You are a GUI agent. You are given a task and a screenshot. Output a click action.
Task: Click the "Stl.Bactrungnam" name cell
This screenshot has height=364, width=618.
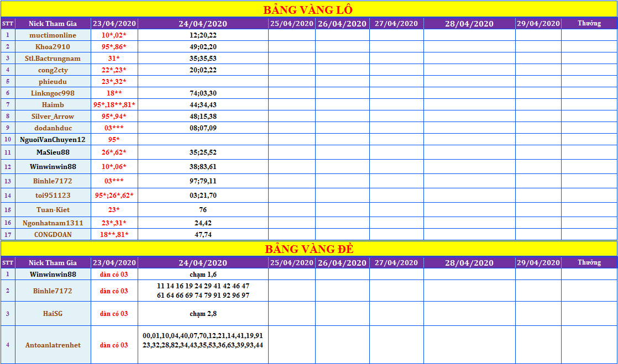pos(53,59)
